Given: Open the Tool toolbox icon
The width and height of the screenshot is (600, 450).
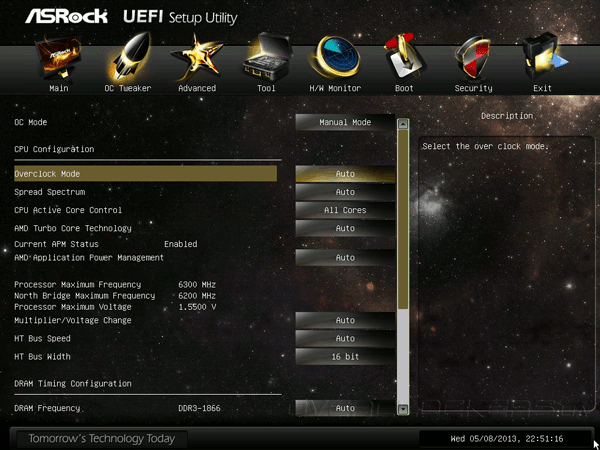Looking at the screenshot, I should point(266,56).
